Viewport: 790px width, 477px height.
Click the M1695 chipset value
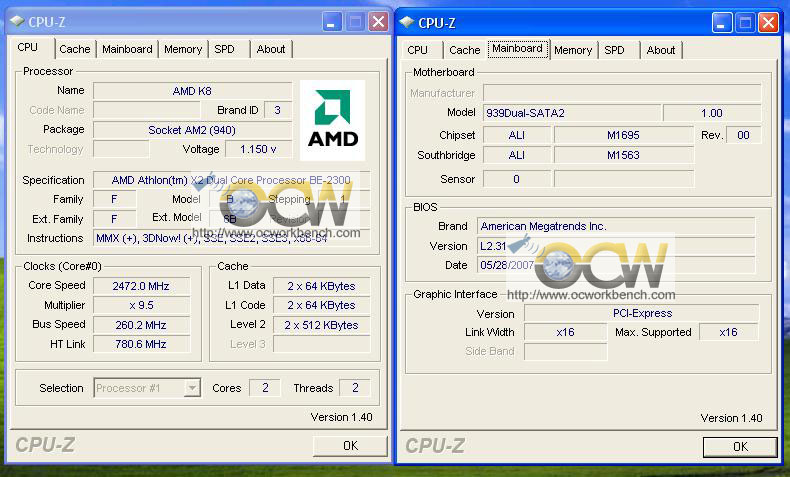click(x=624, y=135)
